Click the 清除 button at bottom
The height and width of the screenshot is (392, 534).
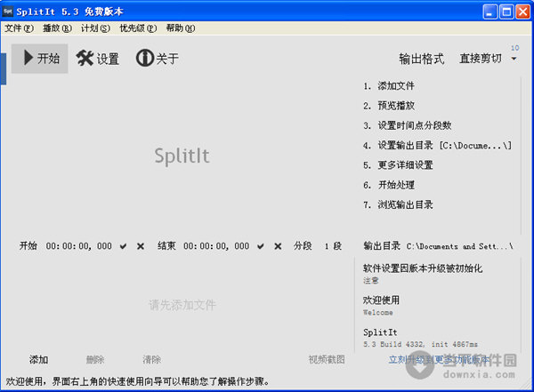click(151, 360)
